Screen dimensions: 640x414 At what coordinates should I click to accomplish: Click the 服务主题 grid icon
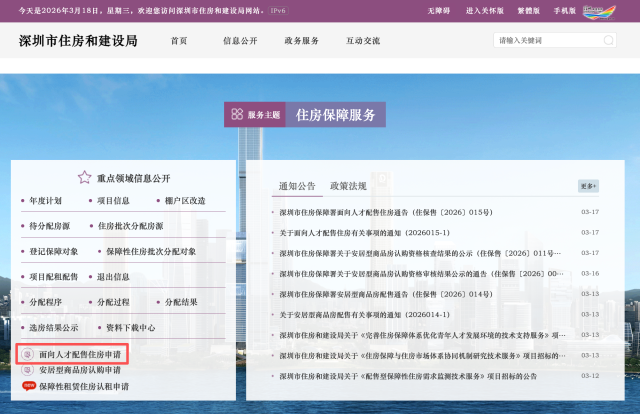237,115
